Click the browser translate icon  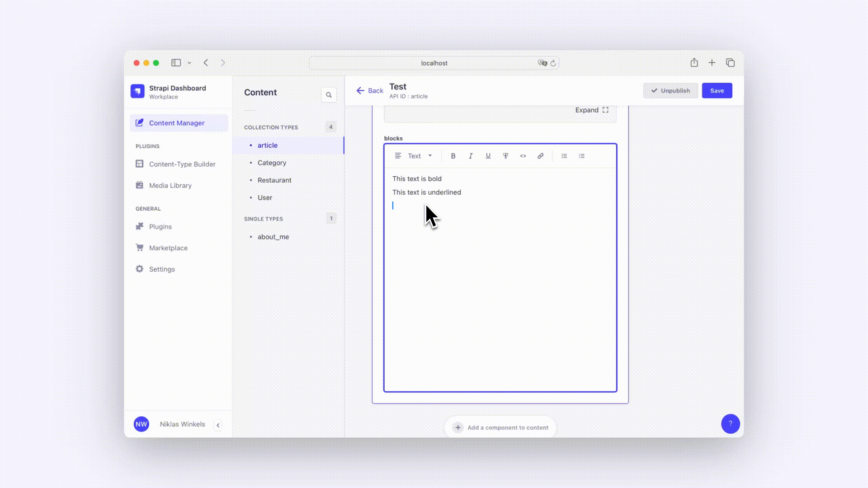point(542,63)
